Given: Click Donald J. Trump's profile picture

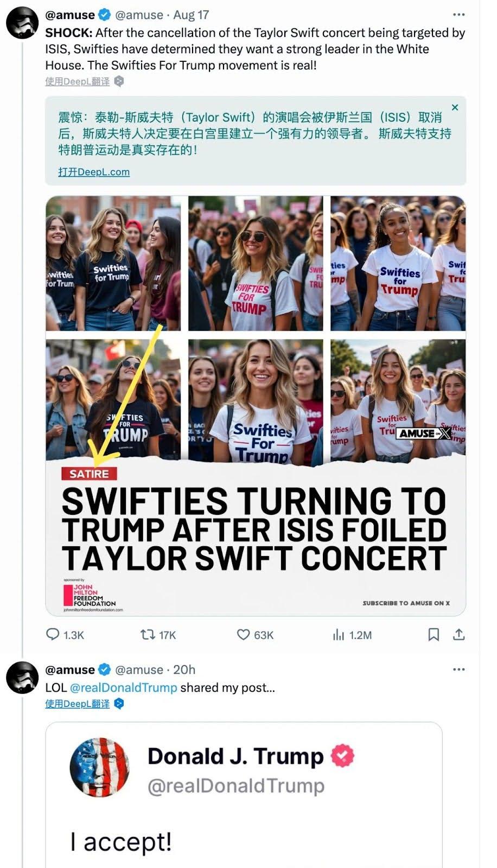Looking at the screenshot, I should tap(100, 767).
